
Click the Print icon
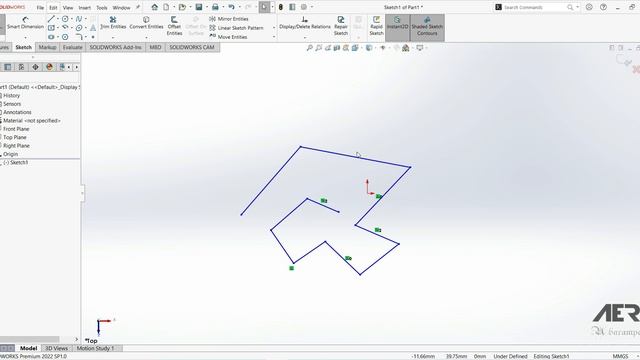pyautogui.click(x=215, y=7)
